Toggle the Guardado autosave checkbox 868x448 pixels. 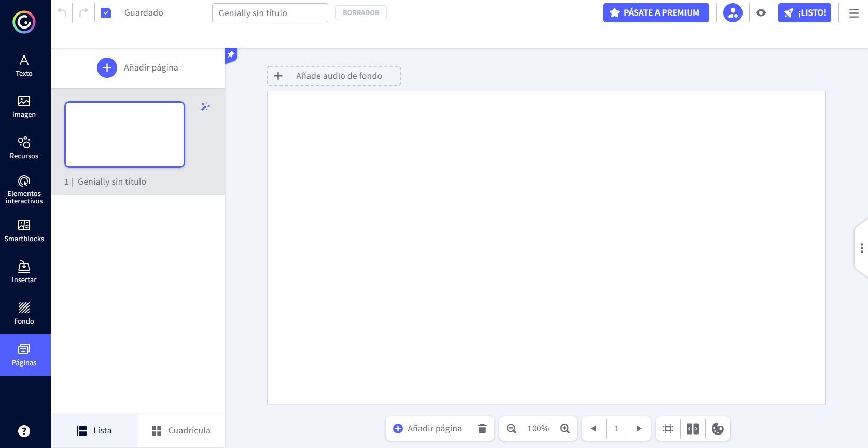(106, 13)
